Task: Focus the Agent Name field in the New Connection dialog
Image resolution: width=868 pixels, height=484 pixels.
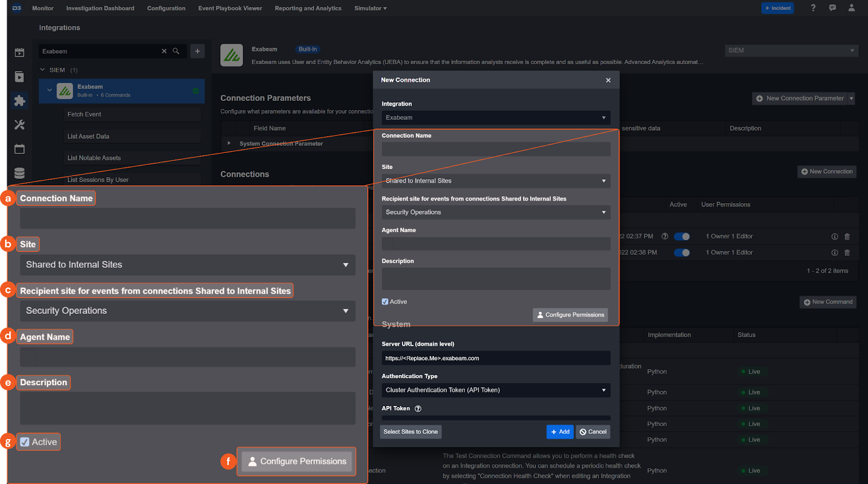Action: click(496, 244)
